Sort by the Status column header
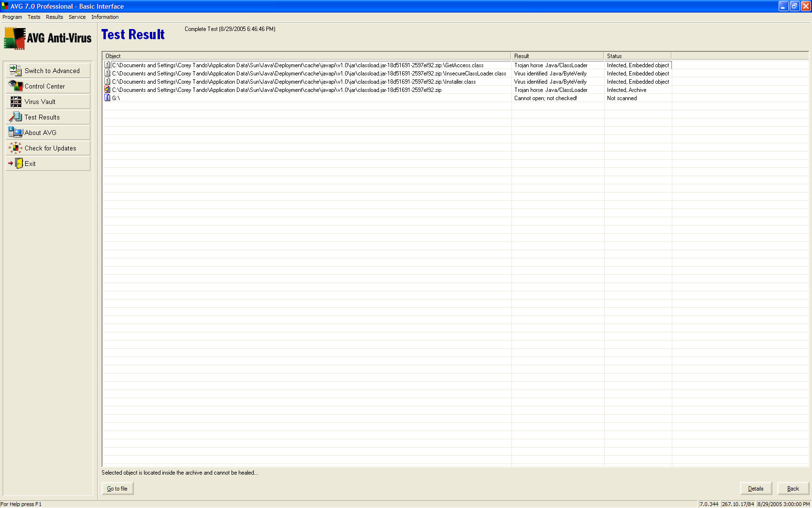 [x=638, y=56]
